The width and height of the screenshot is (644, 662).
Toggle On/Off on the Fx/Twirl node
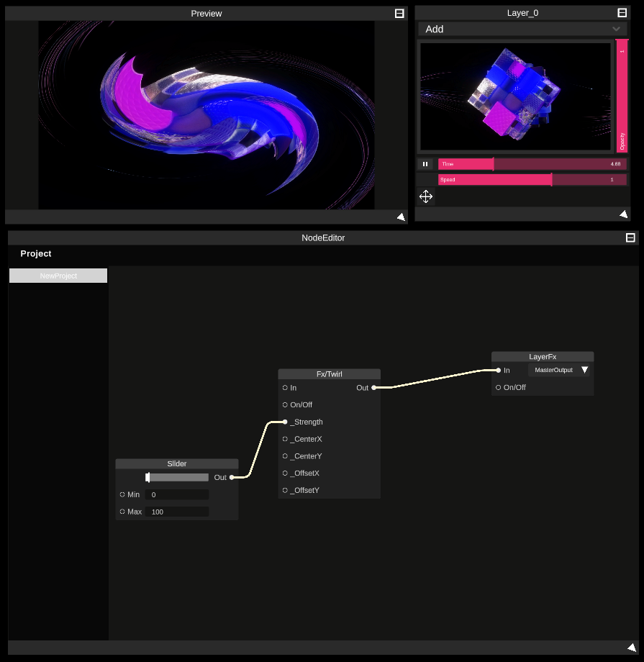point(285,404)
